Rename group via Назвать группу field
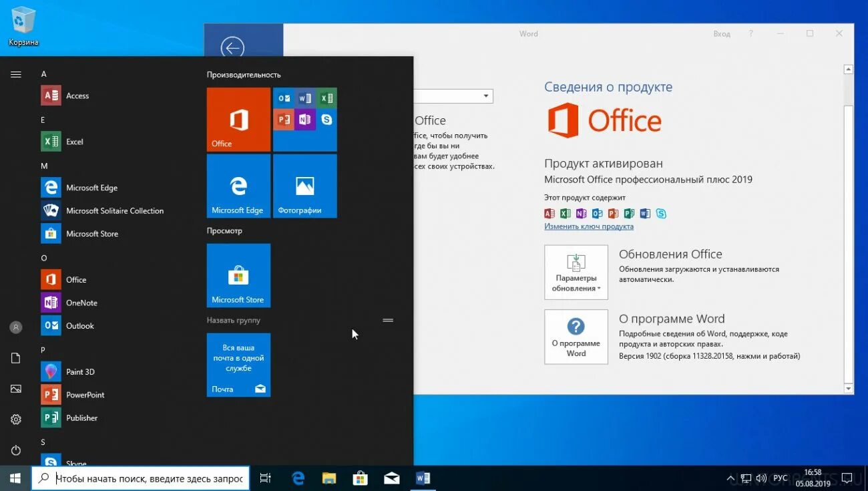868x491 pixels. pyautogui.click(x=234, y=321)
